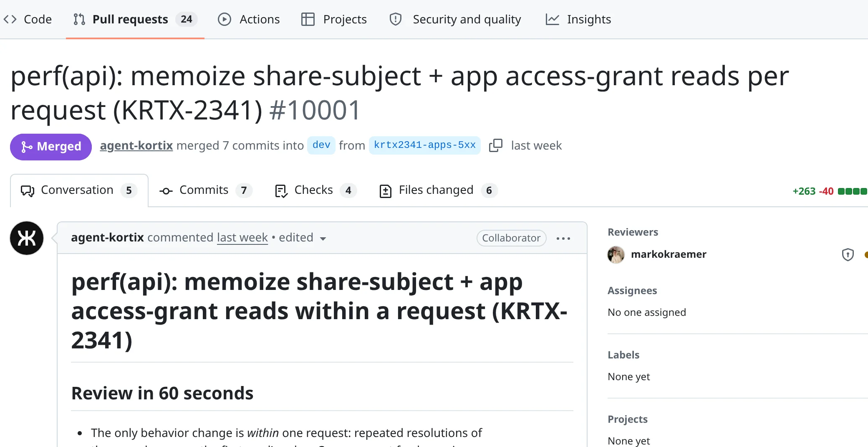Switch to the Commits tab

click(205, 190)
